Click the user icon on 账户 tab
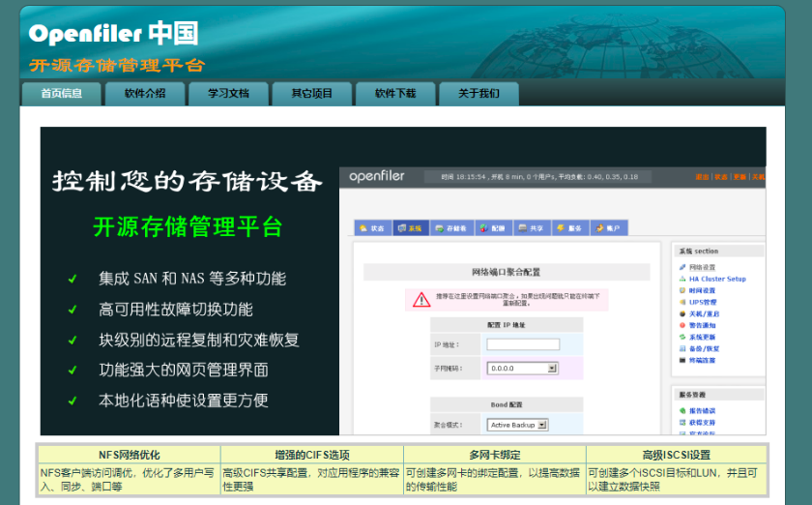 [599, 228]
